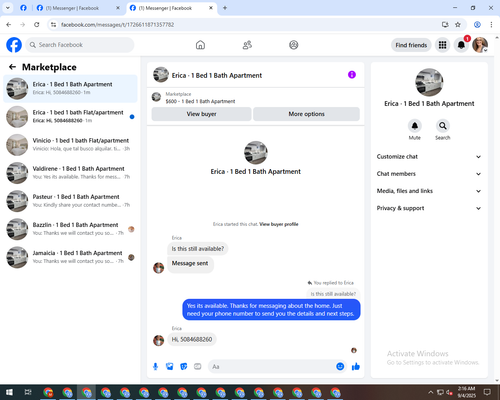The width and height of the screenshot is (500, 400).
Task: Open Pasteur 1 Bed 1 Bath chat
Action: pyautogui.click(x=70, y=201)
